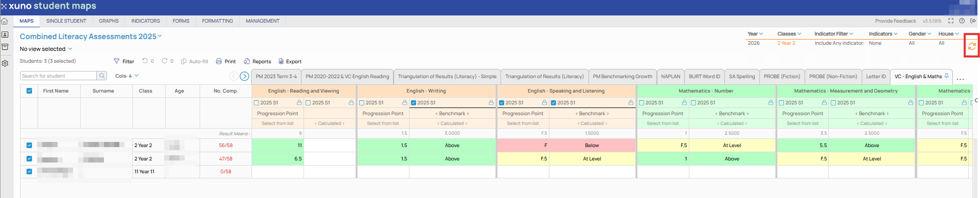Click the Print icon button

[226, 61]
